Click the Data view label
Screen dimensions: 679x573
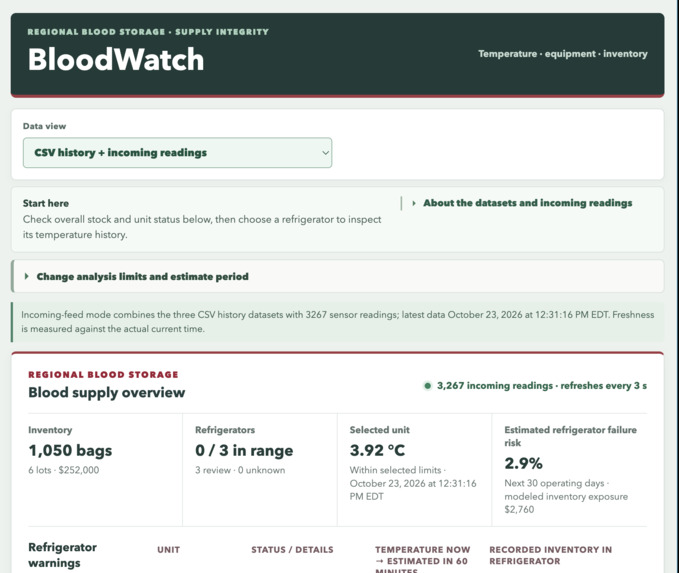pyautogui.click(x=45, y=126)
